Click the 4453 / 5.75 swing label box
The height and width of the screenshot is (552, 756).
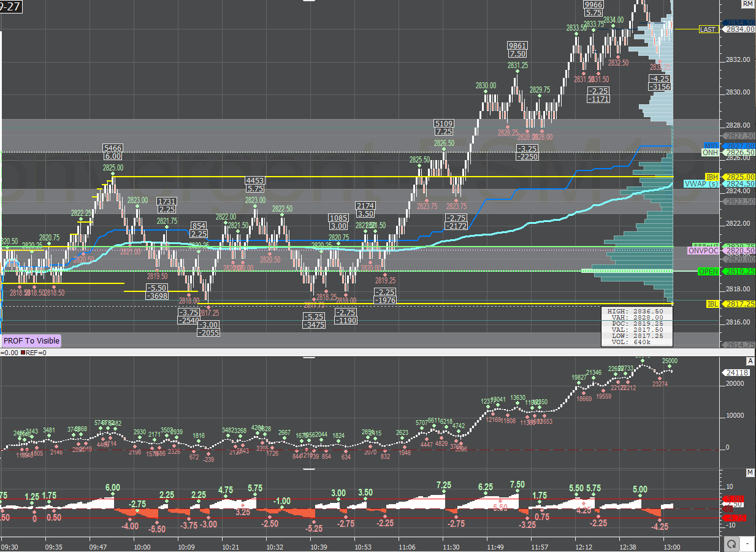pyautogui.click(x=255, y=185)
